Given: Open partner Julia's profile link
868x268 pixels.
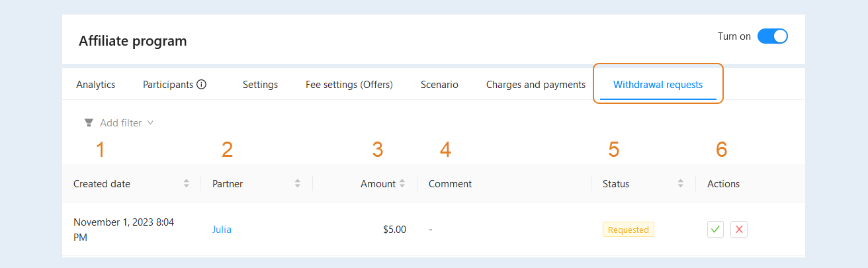Looking at the screenshot, I should (x=222, y=230).
